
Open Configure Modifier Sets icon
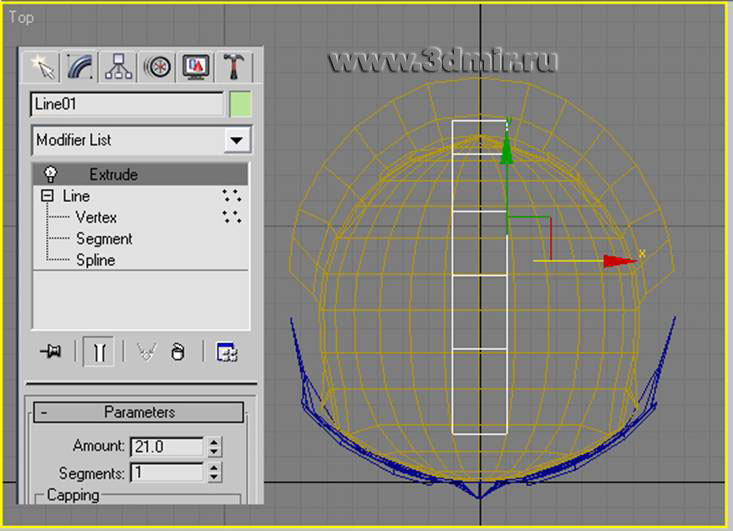[x=227, y=352]
